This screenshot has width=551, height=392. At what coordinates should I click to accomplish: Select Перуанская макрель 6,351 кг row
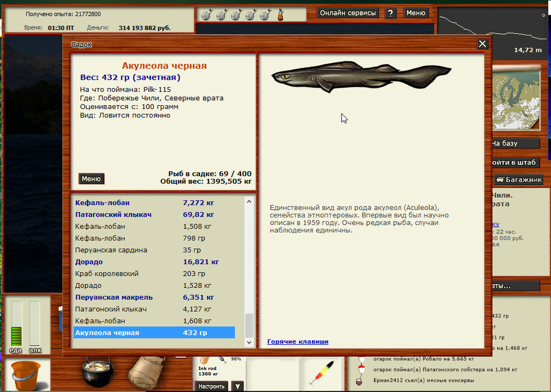point(154,297)
